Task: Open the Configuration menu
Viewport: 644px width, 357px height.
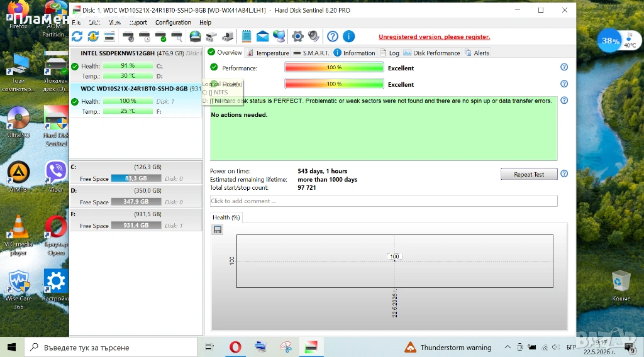Action: (173, 23)
